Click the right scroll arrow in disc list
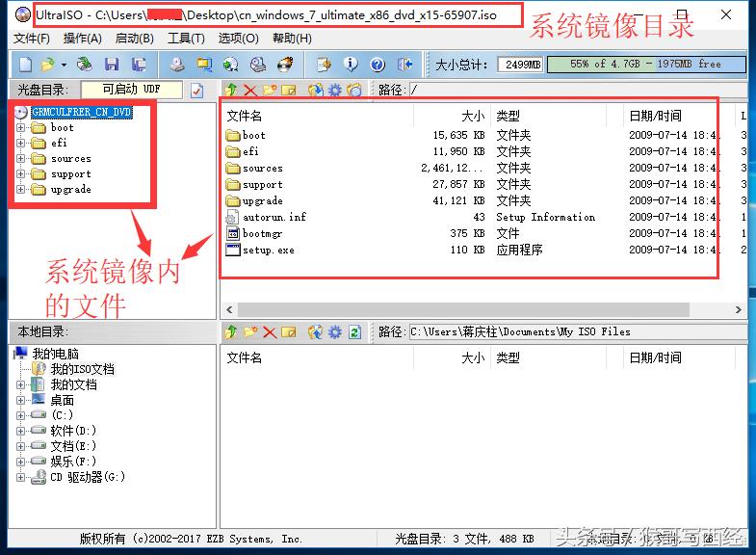Image resolution: width=756 pixels, height=555 pixels. pyautogui.click(x=738, y=309)
